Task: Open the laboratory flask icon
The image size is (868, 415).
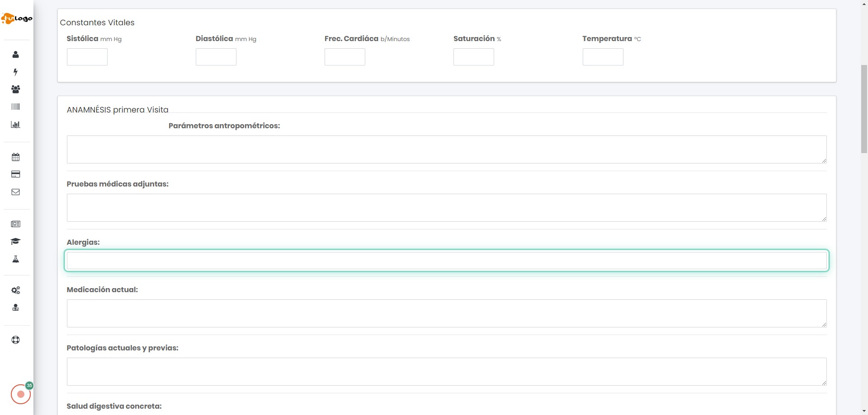Action: coord(16,259)
